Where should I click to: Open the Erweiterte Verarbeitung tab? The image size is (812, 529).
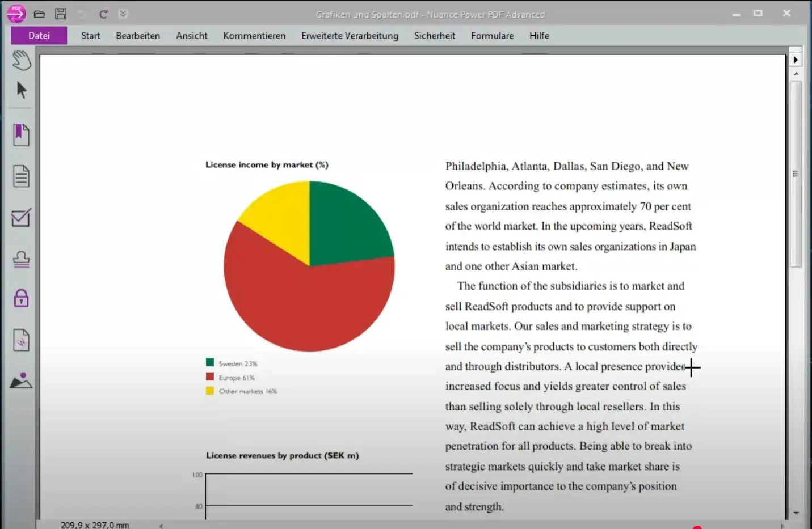[x=350, y=36]
